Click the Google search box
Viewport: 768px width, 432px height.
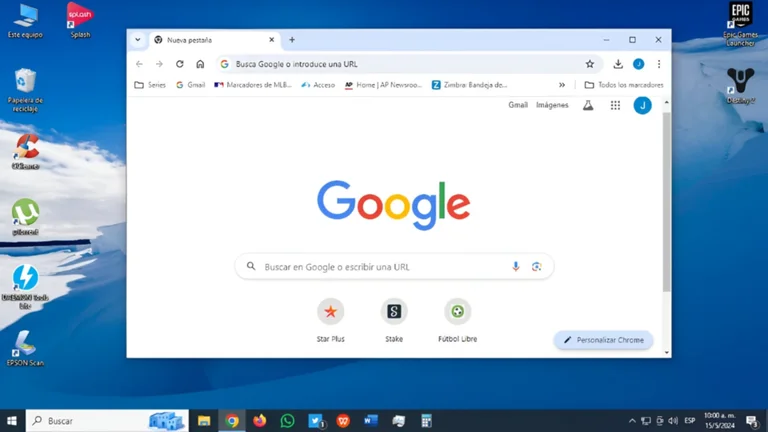(394, 266)
